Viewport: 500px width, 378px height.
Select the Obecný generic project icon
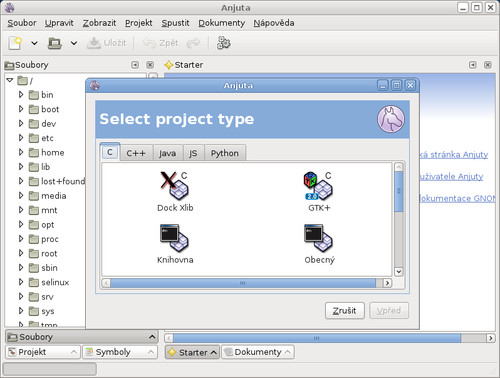318,238
